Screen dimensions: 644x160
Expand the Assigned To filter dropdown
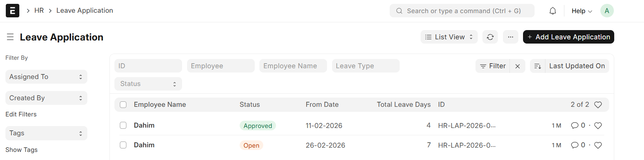point(46,77)
